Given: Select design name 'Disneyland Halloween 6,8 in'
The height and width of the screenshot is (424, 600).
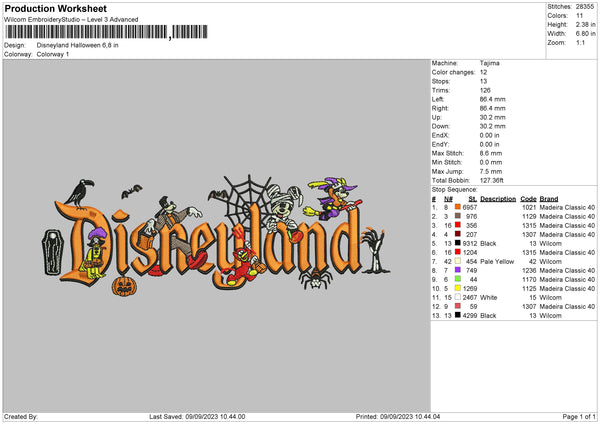Looking at the screenshot, I should click(77, 45).
